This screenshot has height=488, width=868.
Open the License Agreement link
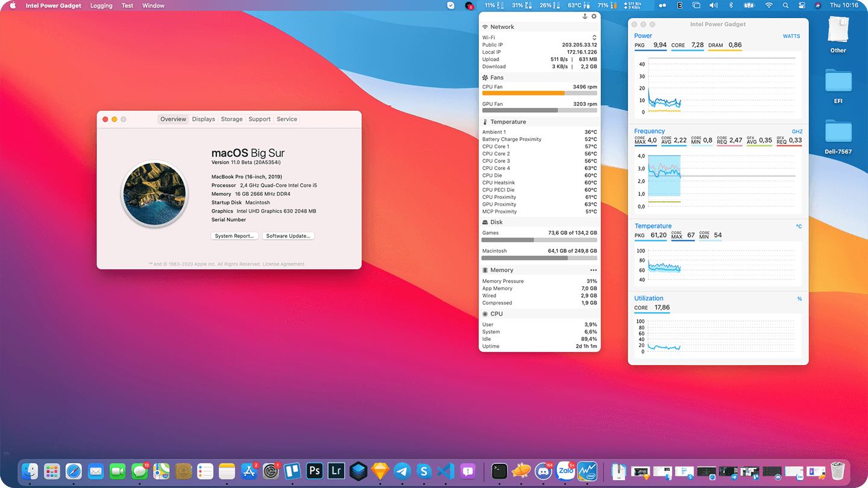tap(283, 264)
